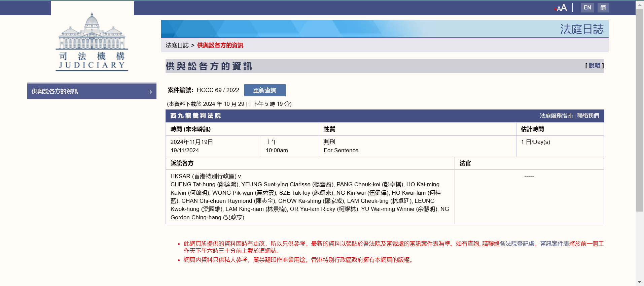Click the scrollbar up arrow
Image resolution: width=644 pixels, height=286 pixels.
point(640,4)
